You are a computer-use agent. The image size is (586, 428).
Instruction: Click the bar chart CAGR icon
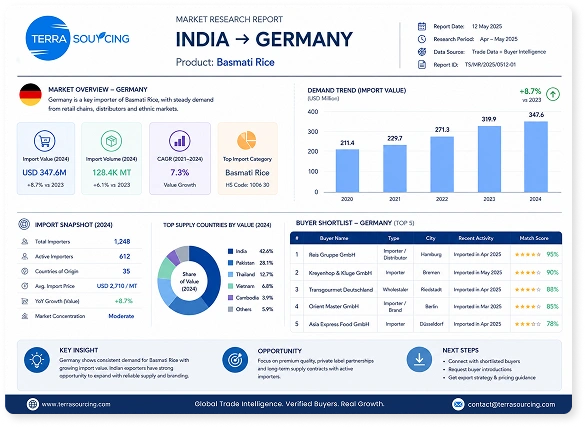click(x=179, y=141)
